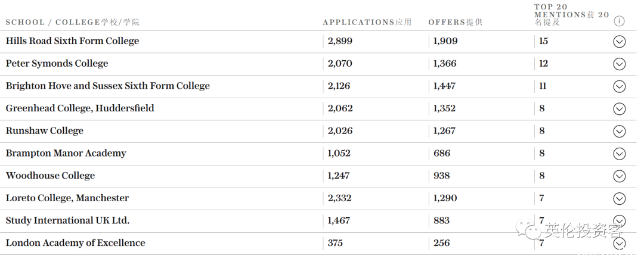The width and height of the screenshot is (644, 259).
Task: Click applications value 2,126
Action: (339, 86)
